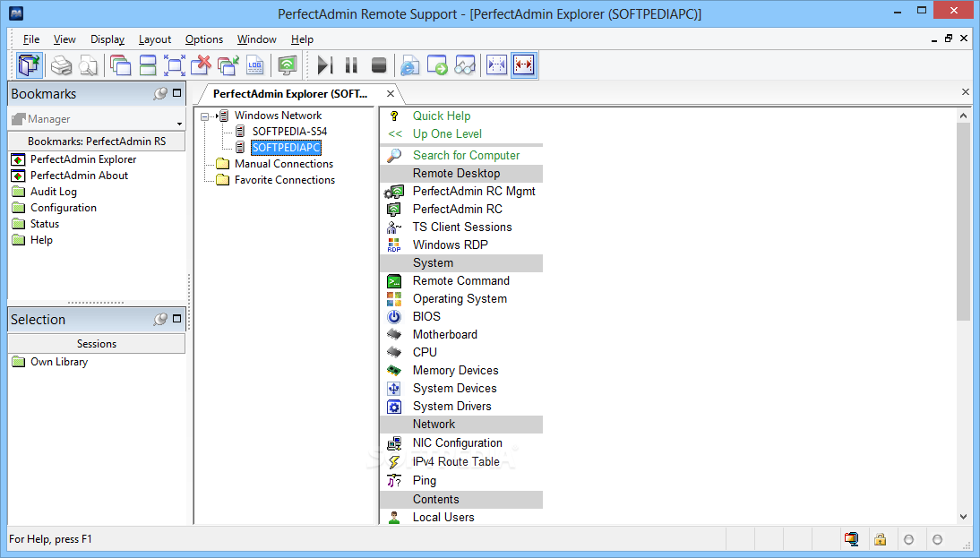
Task: Open BIOS information
Action: (x=426, y=317)
